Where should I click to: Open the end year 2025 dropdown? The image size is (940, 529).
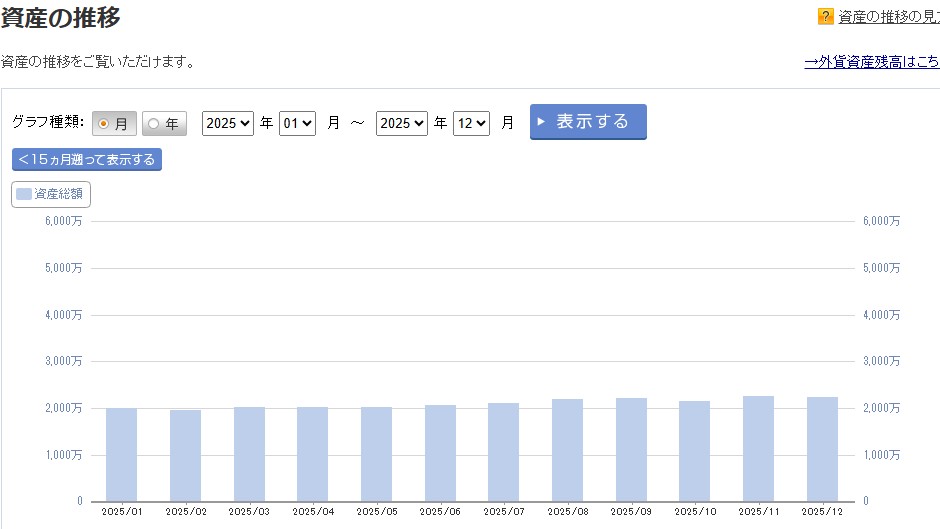tap(402, 123)
